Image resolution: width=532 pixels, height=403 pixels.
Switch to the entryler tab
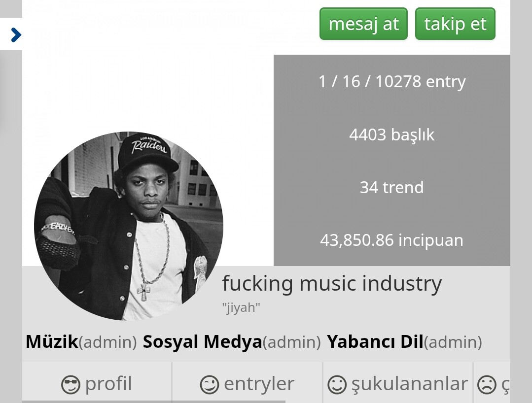coord(248,383)
